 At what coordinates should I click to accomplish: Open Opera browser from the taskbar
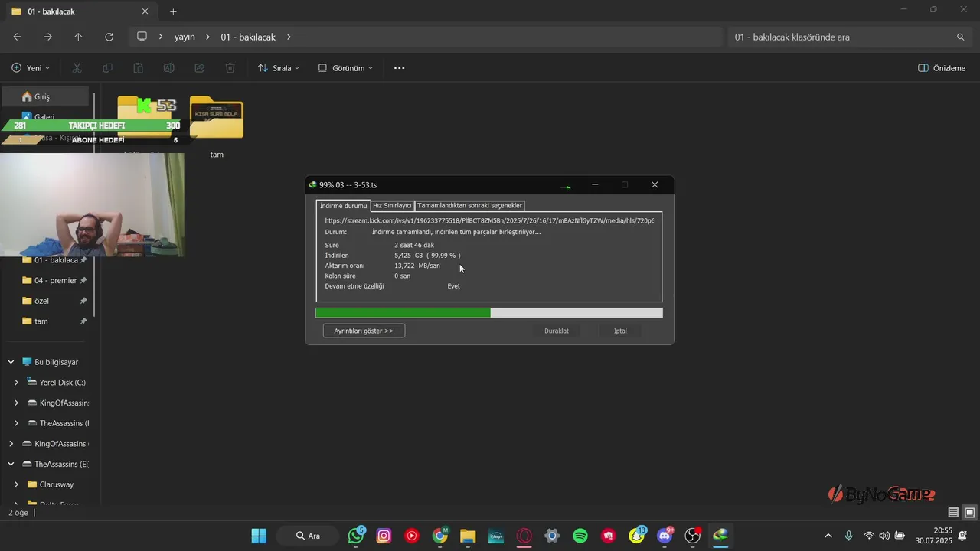pyautogui.click(x=524, y=536)
